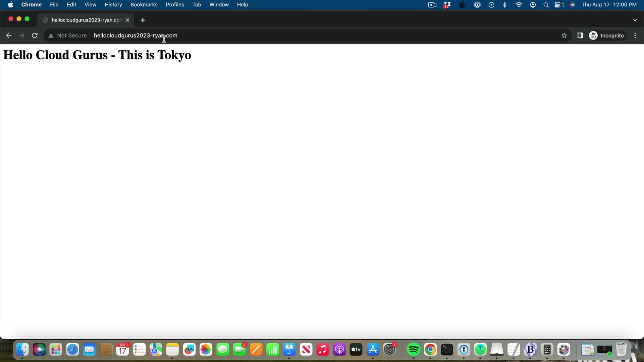Open the Bluetooth status menu
644x362 pixels.
(x=504, y=5)
